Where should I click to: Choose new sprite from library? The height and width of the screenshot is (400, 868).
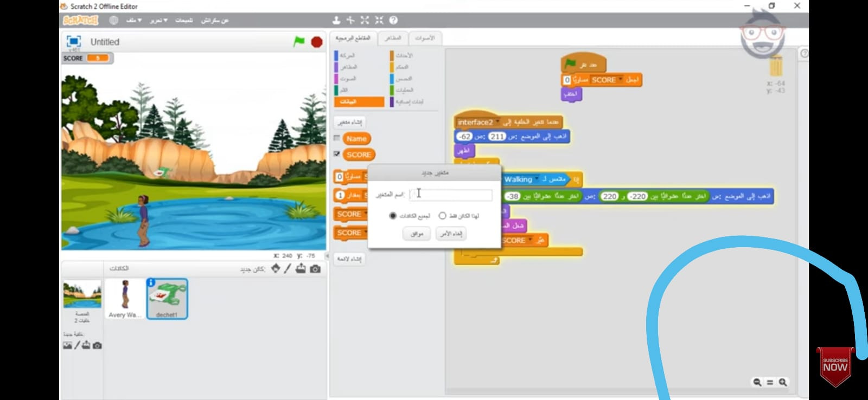[276, 268]
